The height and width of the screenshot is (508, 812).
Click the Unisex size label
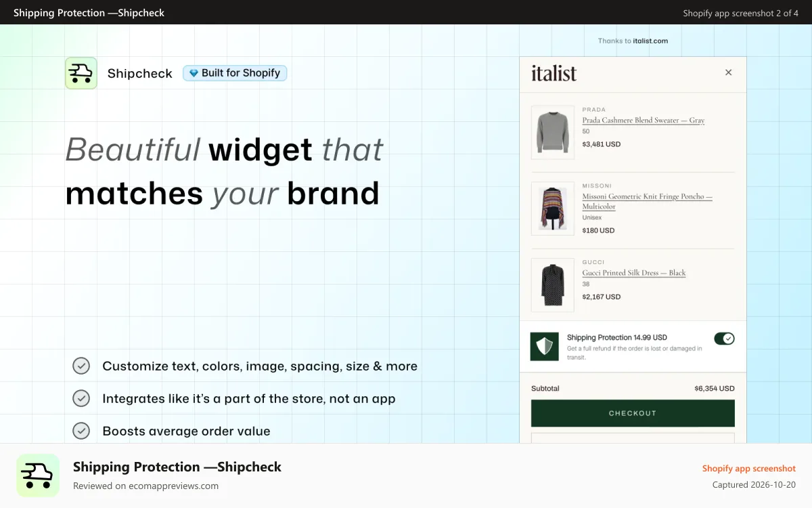tap(592, 217)
